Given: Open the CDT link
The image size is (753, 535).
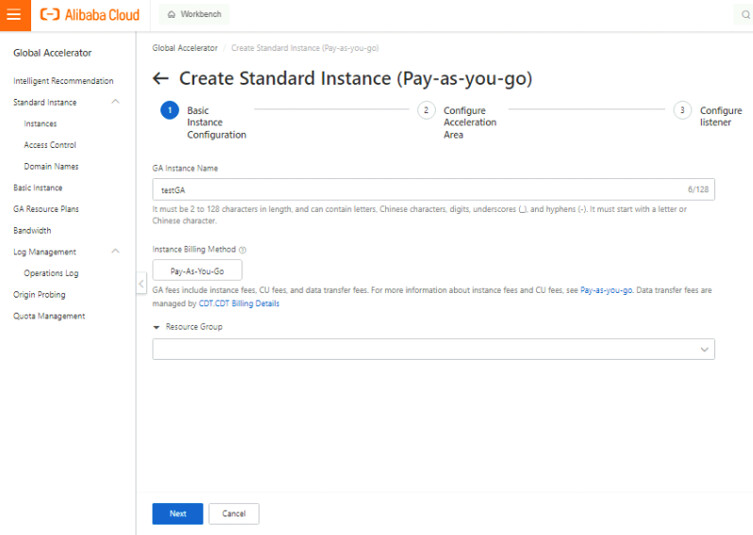Looking at the screenshot, I should click(206, 304).
